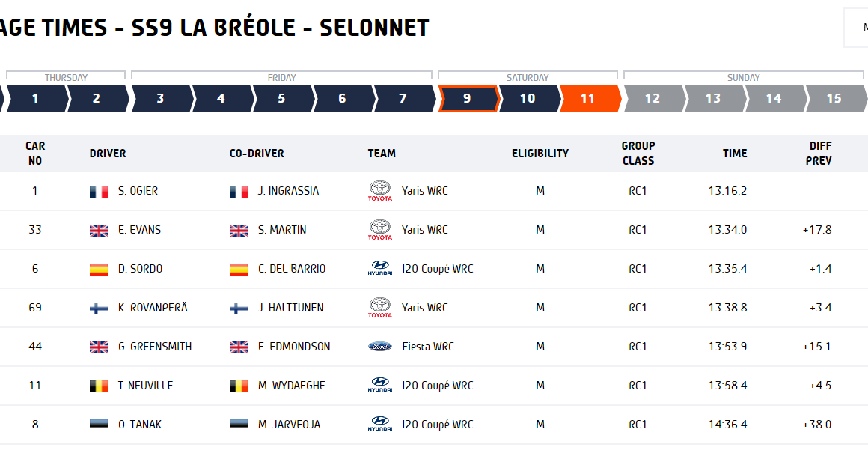Open the partially visible dropdown at top right
Image resolution: width=868 pixels, height=465 pixels.
pyautogui.click(x=856, y=28)
